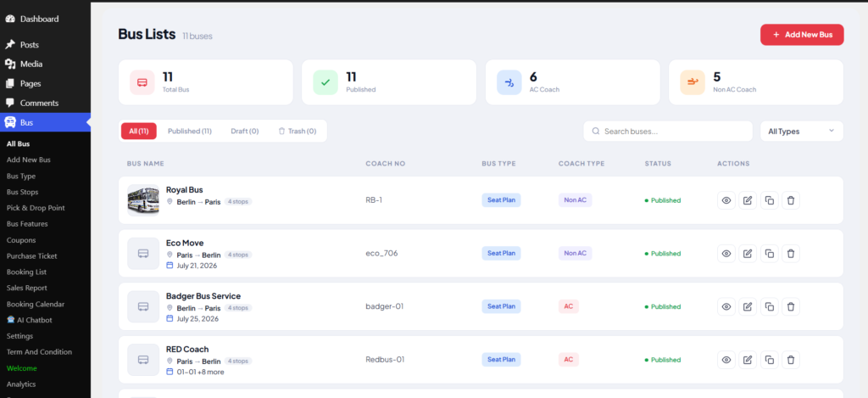
Task: View the Eco Move bus via eye icon
Action: point(726,254)
